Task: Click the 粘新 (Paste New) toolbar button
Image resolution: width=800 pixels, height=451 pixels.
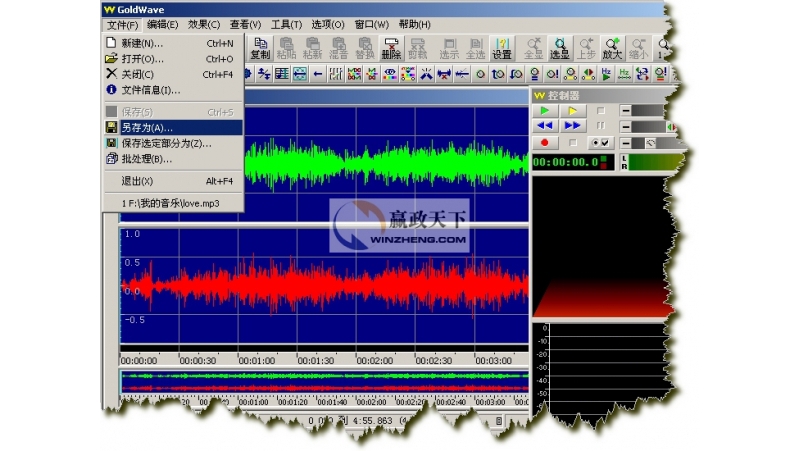Action: [312, 48]
